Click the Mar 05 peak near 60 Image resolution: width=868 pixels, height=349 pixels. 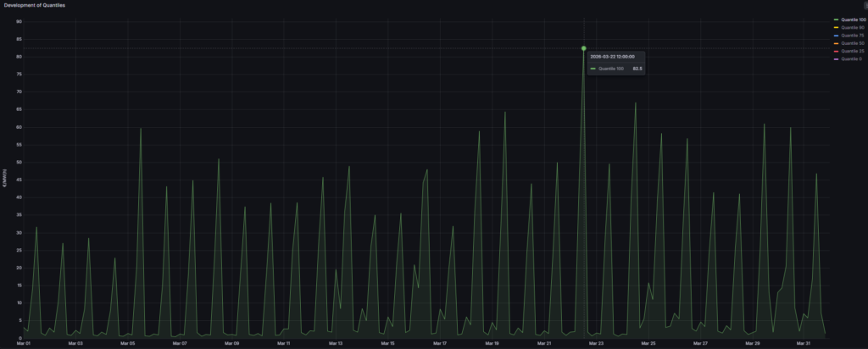pyautogui.click(x=141, y=129)
